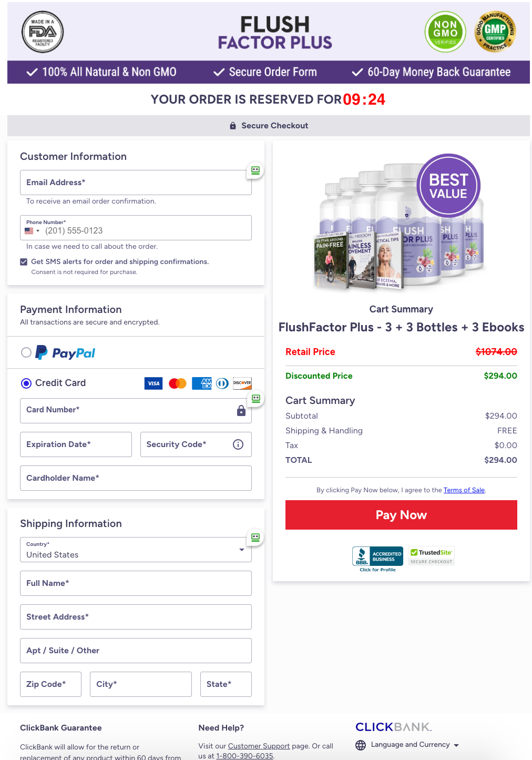This screenshot has width=532, height=760.
Task: Select the Credit Card radio button
Action: pyautogui.click(x=26, y=383)
